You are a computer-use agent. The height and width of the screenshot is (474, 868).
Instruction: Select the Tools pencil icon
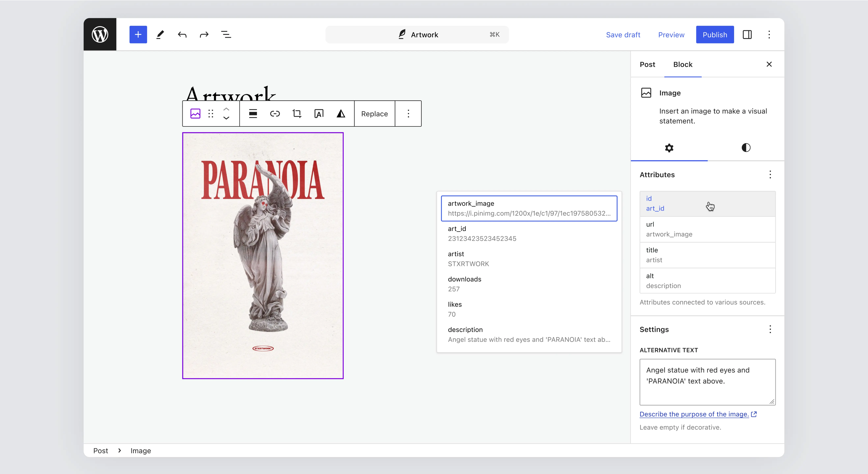[160, 34]
